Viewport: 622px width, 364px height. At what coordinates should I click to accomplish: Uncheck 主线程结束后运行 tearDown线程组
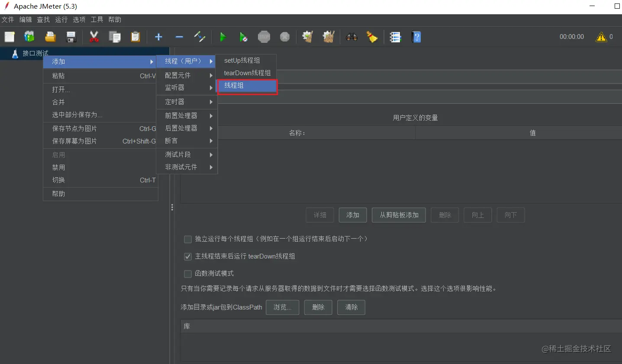pos(188,256)
